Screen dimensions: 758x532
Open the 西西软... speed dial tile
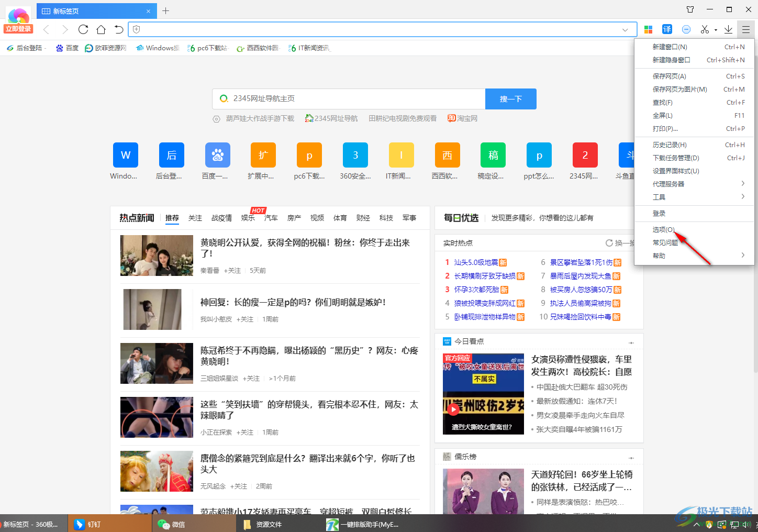tap(448, 155)
